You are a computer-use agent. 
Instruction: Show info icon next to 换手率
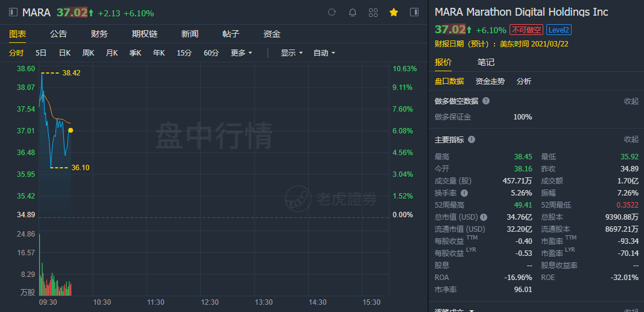[464, 193]
